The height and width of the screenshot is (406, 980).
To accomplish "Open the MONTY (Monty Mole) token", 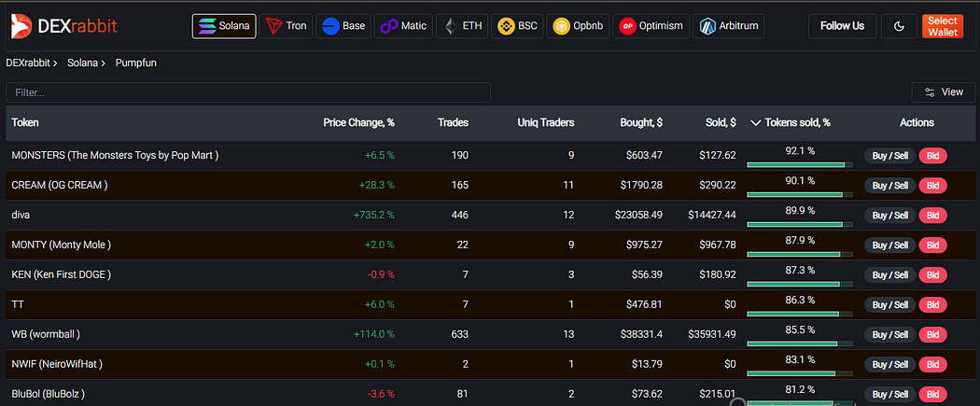I will (x=62, y=245).
